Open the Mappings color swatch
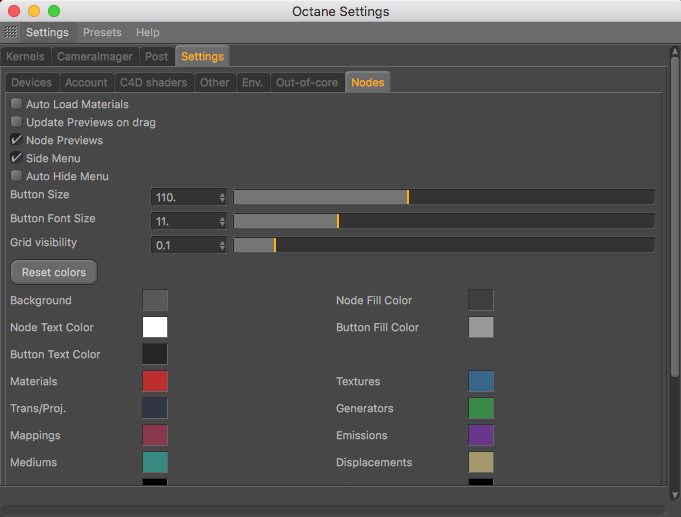This screenshot has height=517, width=681. click(x=155, y=435)
